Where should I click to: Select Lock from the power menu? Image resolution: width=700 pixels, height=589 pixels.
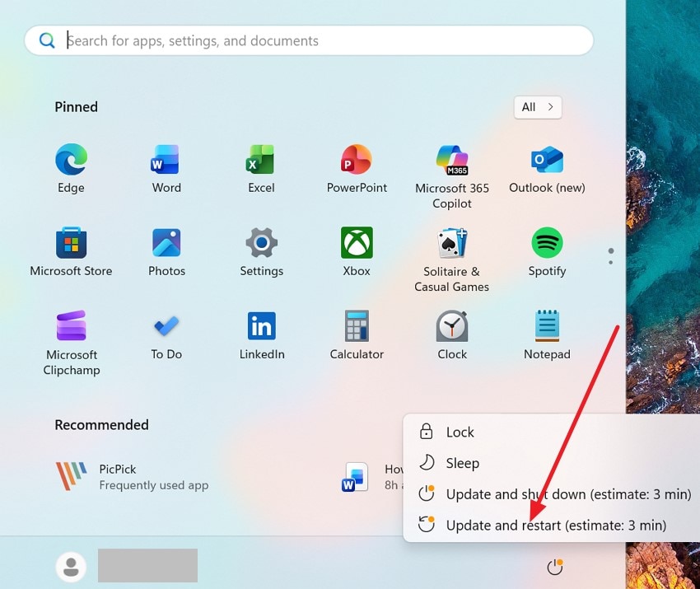(459, 432)
